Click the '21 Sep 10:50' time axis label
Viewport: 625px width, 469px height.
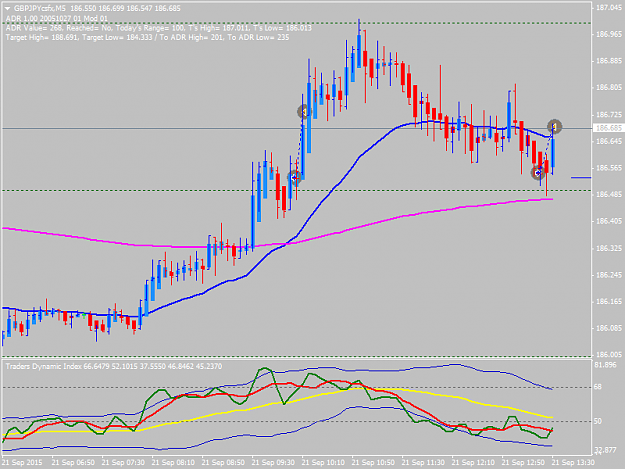(x=373, y=463)
